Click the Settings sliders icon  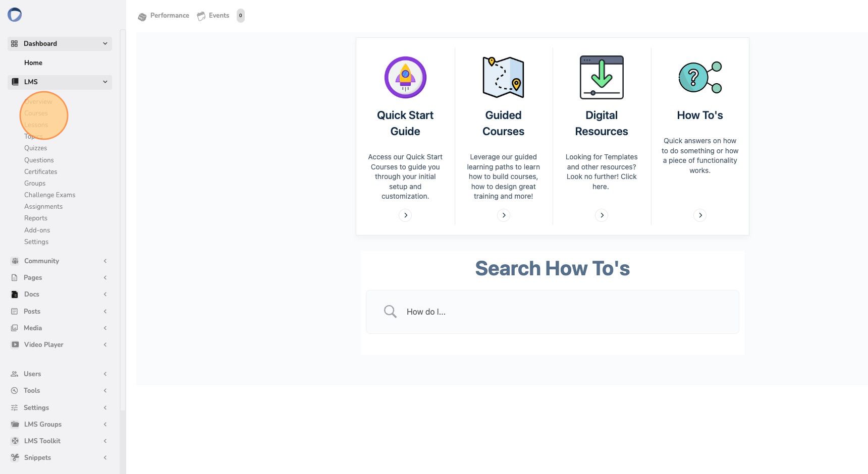[15, 407]
